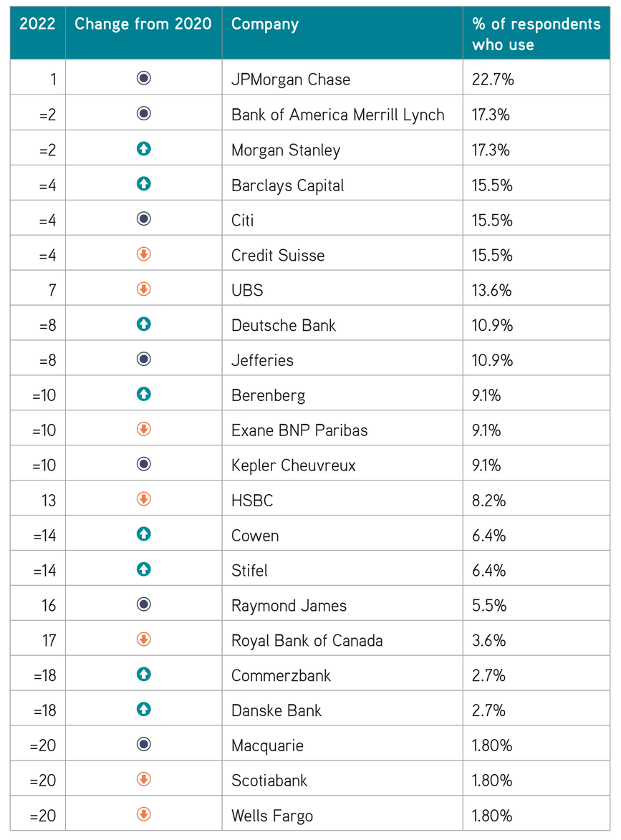The width and height of the screenshot is (621, 840).
Task: Click the up arrow icon for Morgan Stanley
Action: tap(143, 148)
